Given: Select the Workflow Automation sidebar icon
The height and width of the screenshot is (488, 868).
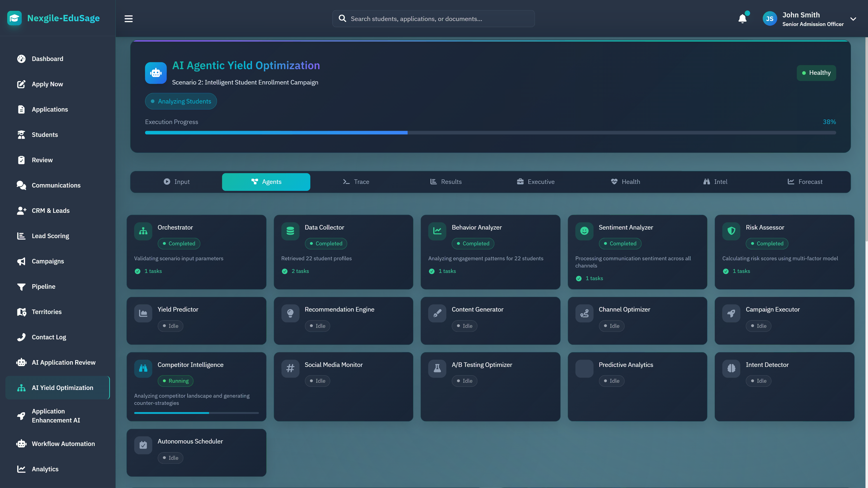Looking at the screenshot, I should (x=21, y=443).
